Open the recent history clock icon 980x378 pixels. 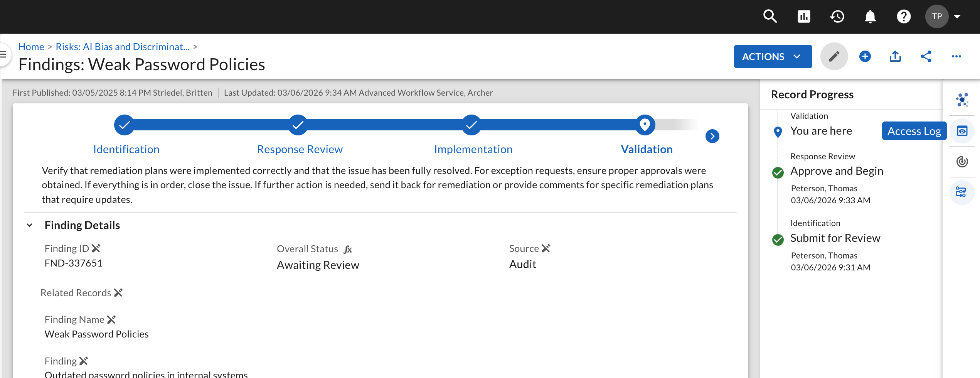837,17
